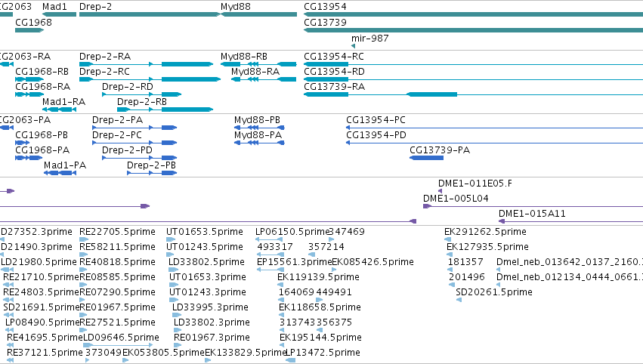Click feature 201496

click(452, 285)
